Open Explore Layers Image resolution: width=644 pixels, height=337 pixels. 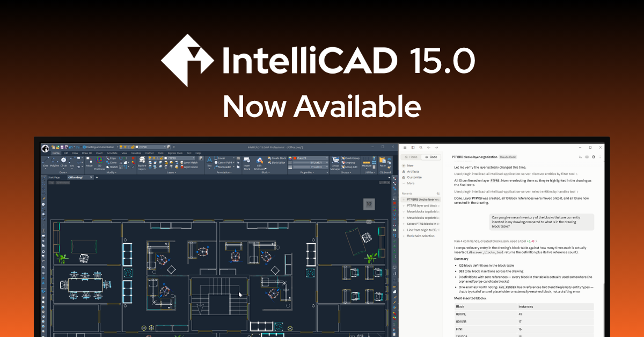click(x=142, y=163)
